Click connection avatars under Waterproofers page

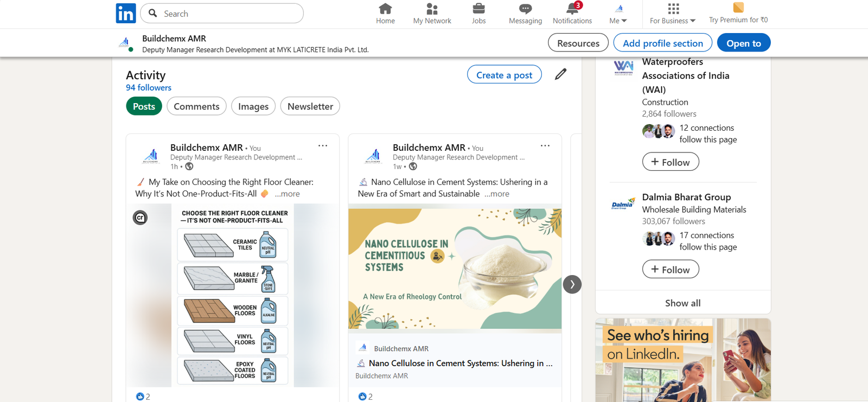[659, 131]
